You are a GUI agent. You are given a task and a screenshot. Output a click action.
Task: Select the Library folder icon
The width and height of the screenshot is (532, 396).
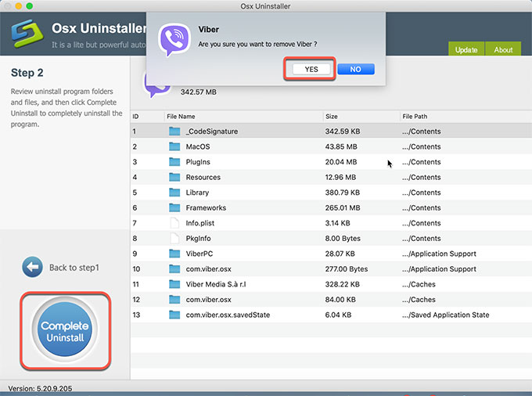(174, 192)
